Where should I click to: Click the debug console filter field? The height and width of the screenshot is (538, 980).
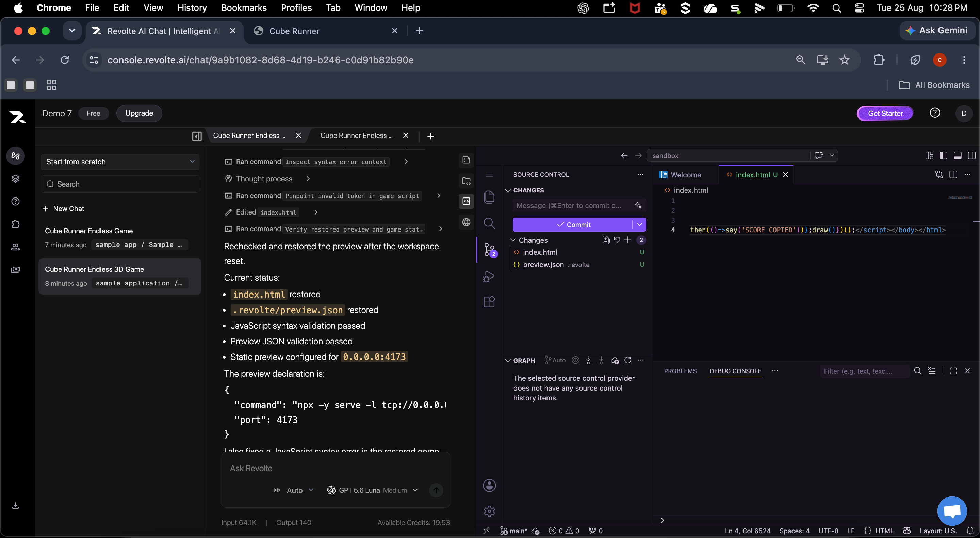[864, 371]
